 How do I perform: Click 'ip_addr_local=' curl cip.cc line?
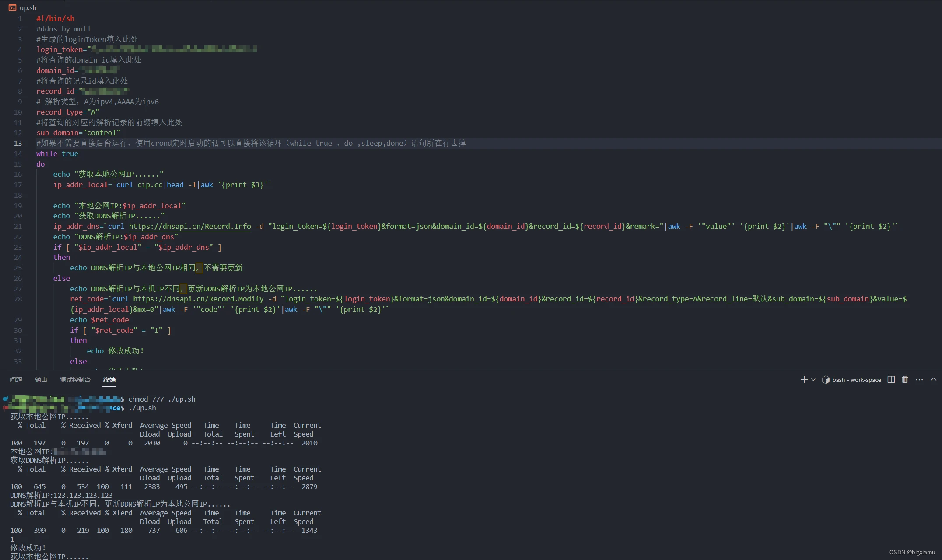coord(162,185)
